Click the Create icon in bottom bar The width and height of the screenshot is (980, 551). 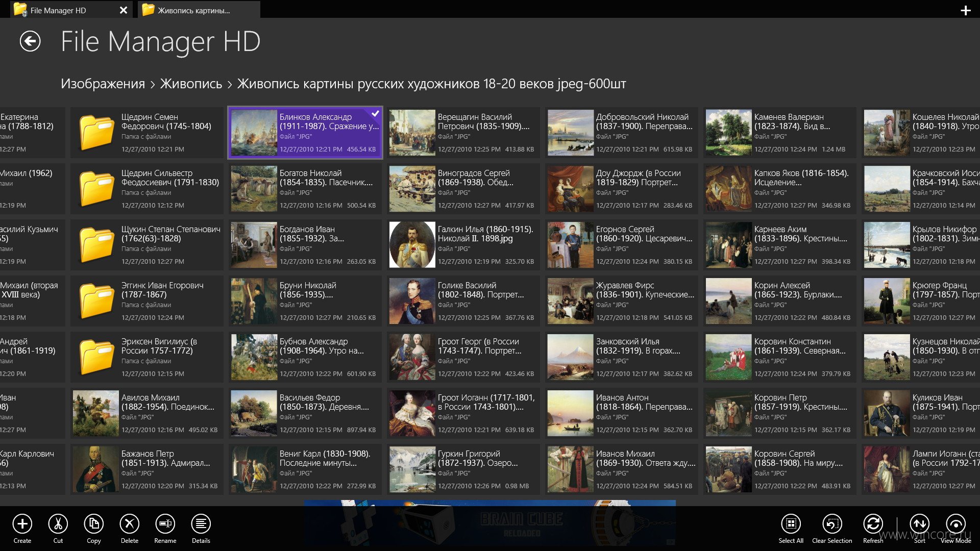[22, 524]
